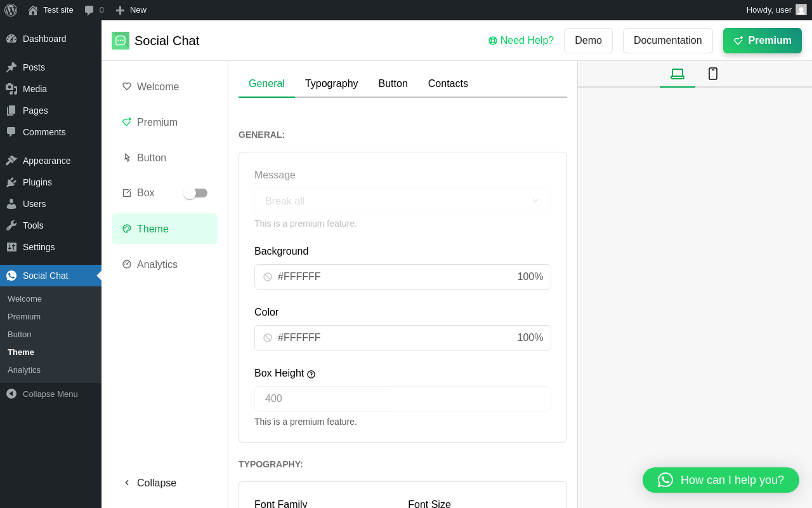Click the Background hex value field
This screenshot has height=508, width=812.
click(299, 277)
